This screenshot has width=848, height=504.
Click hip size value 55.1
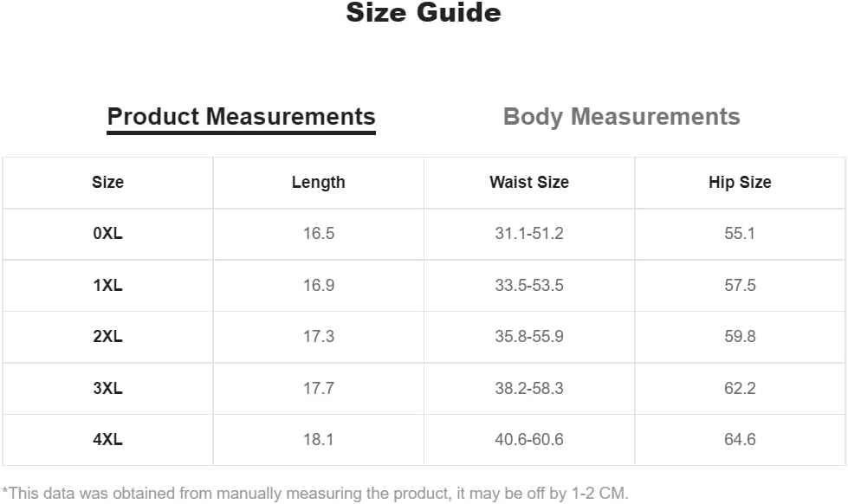point(740,234)
